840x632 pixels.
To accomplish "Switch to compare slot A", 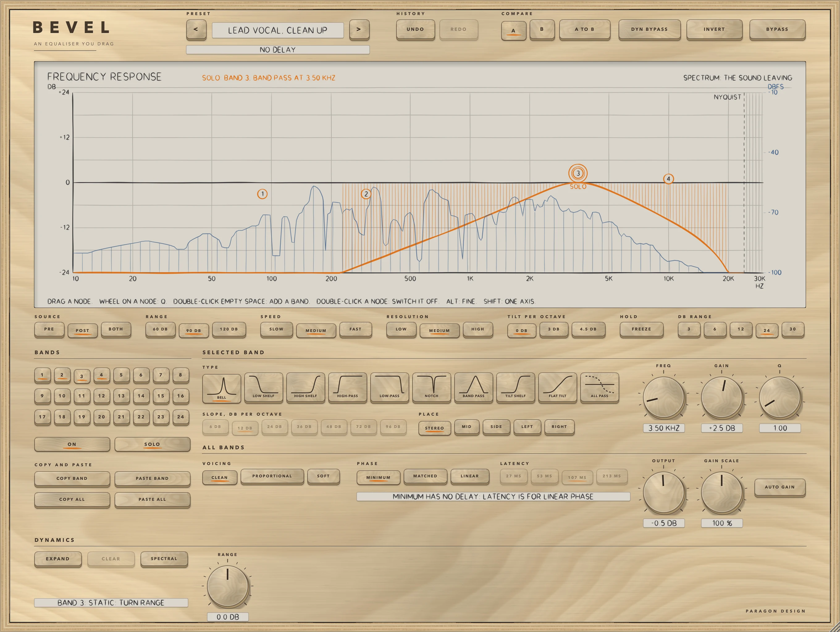I will pyautogui.click(x=513, y=30).
